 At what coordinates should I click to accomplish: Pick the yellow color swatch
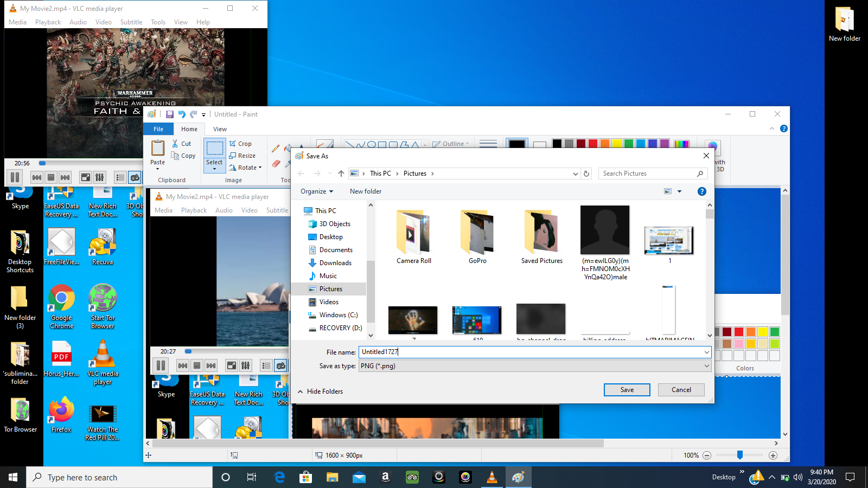point(617,144)
